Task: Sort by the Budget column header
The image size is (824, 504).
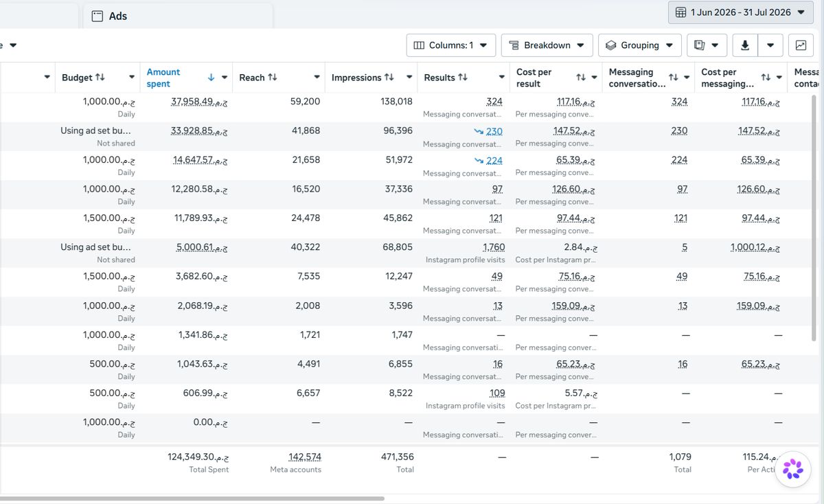Action: pyautogui.click(x=84, y=78)
